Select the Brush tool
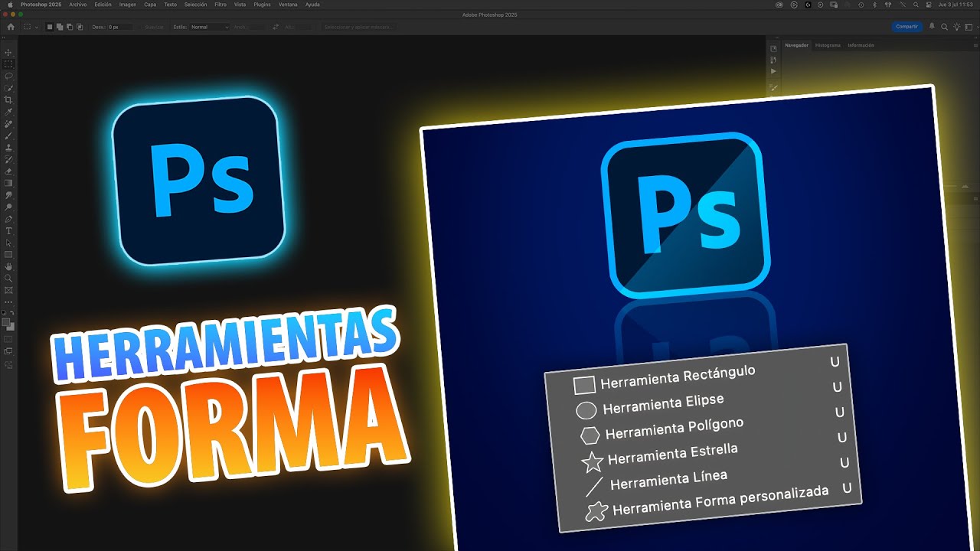The height and width of the screenshot is (551, 980). coord(8,135)
